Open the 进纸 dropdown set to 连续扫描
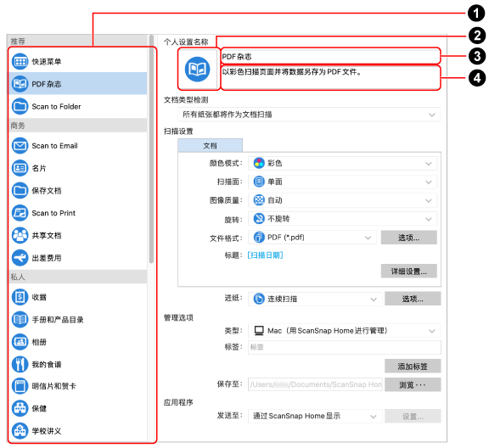The width and height of the screenshot is (489, 448). click(315, 299)
